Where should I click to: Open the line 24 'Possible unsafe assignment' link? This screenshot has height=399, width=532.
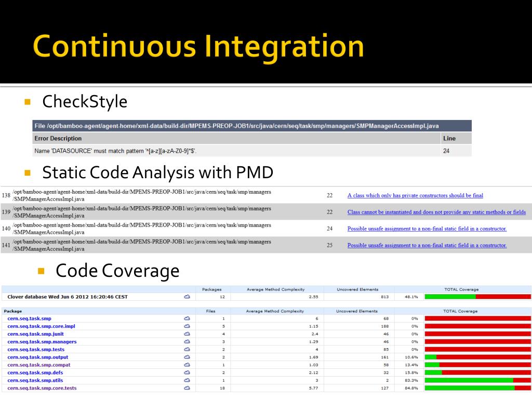click(x=427, y=229)
